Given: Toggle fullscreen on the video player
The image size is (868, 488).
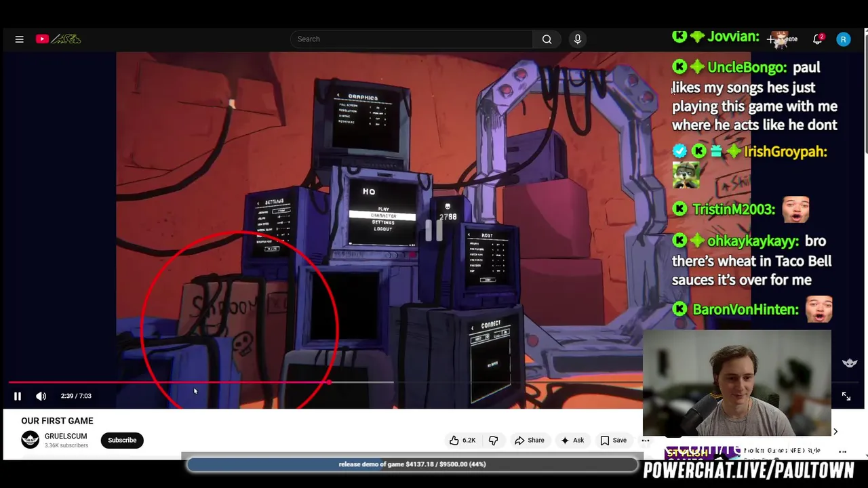Looking at the screenshot, I should pyautogui.click(x=846, y=396).
